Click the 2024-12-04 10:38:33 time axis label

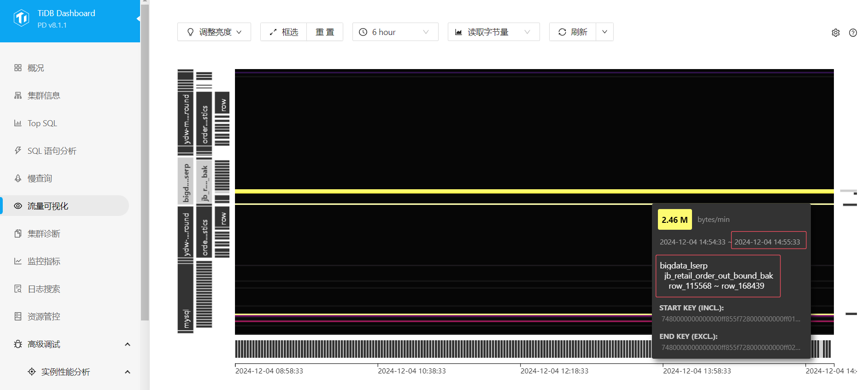(x=412, y=371)
